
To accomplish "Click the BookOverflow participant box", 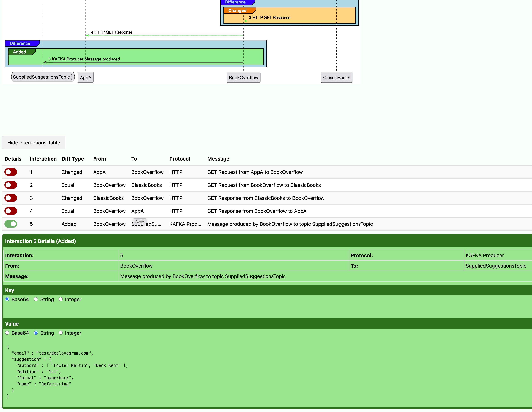I will pyautogui.click(x=243, y=77).
